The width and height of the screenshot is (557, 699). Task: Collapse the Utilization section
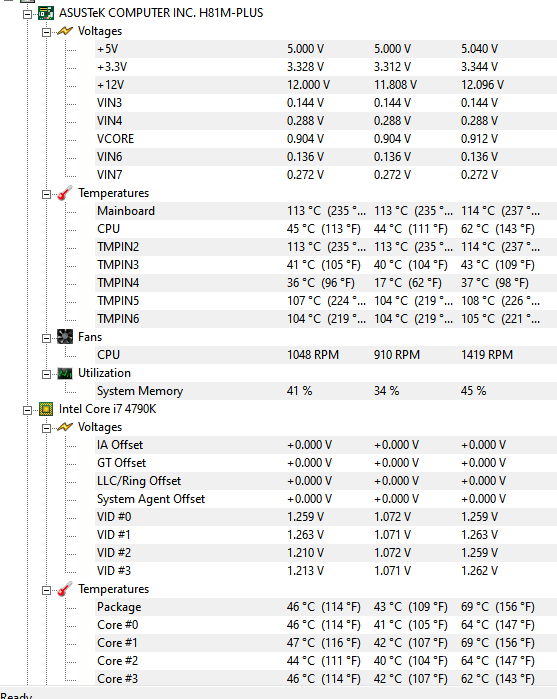coord(46,374)
